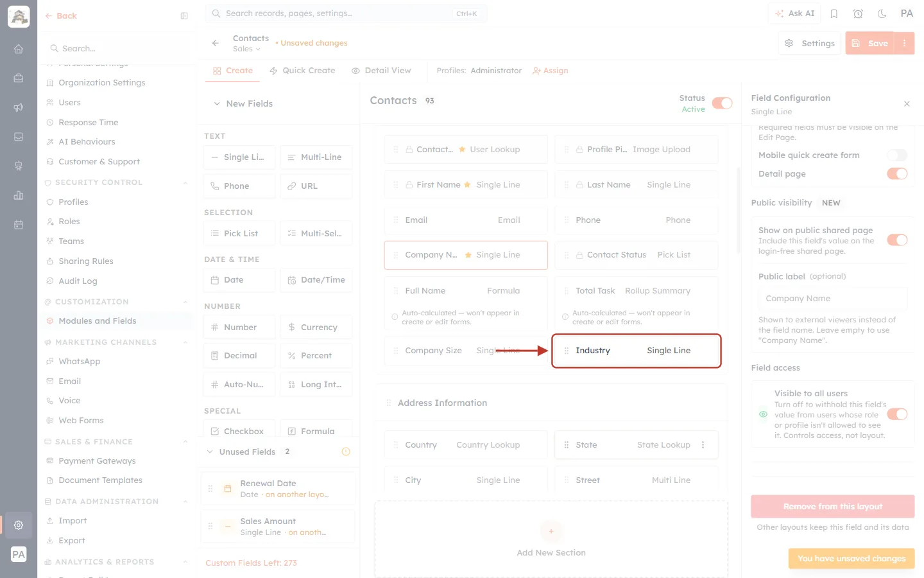Viewport: 924px width, 578px height.
Task: Click the bookmark icon in top bar
Action: coord(834,13)
